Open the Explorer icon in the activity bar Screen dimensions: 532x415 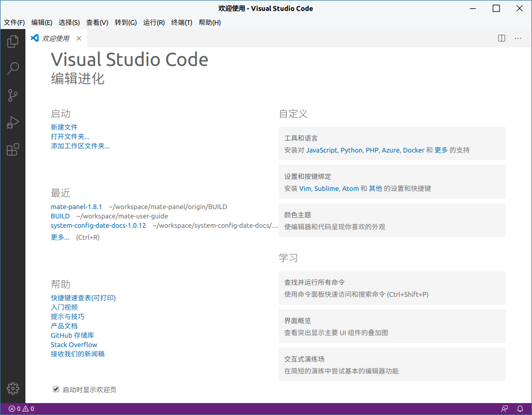(12, 41)
